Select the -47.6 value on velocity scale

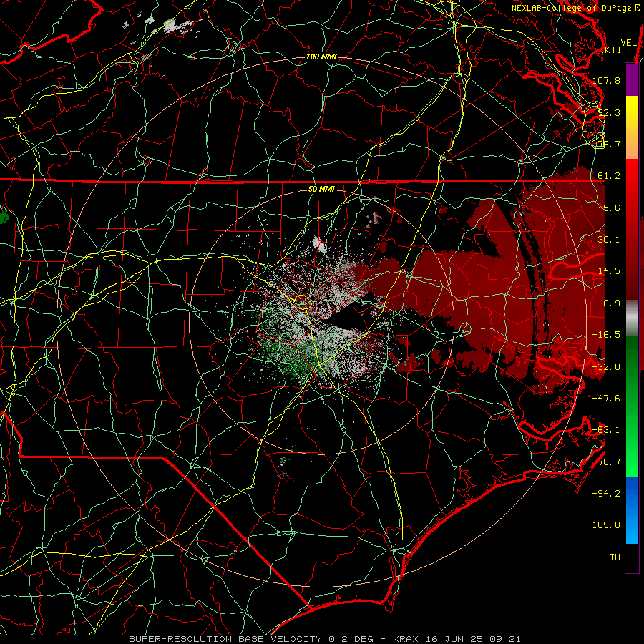[607, 399]
